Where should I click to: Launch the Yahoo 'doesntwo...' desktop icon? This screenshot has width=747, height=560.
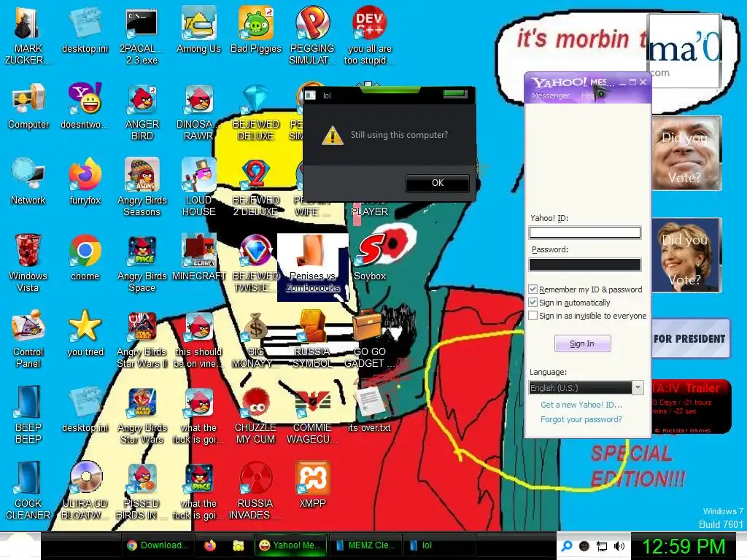click(x=85, y=106)
